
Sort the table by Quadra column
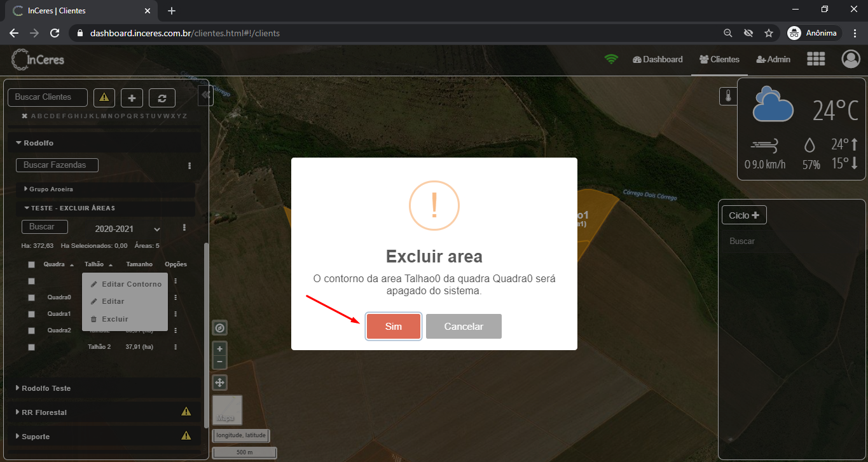pyautogui.click(x=59, y=264)
